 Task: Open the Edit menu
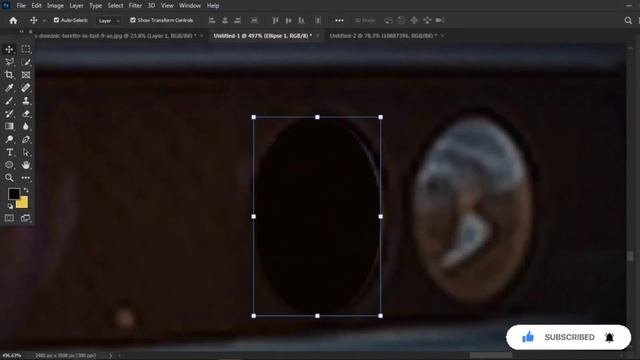[36, 6]
